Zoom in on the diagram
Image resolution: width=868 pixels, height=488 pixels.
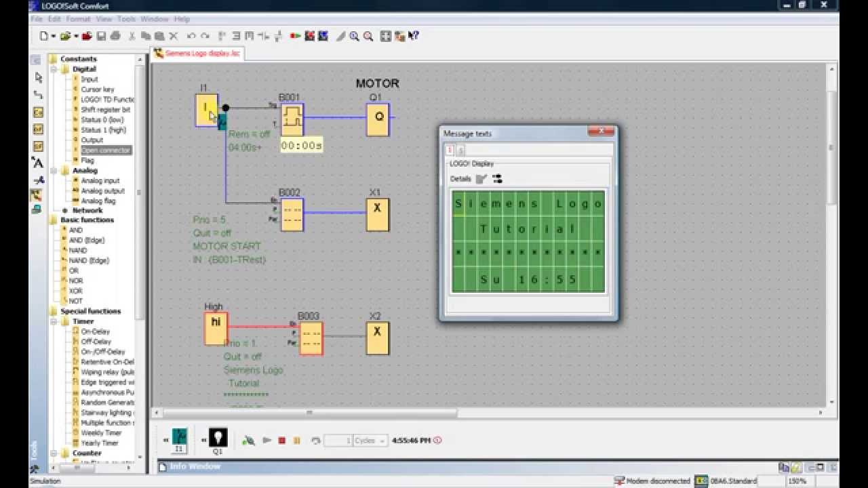pos(354,36)
